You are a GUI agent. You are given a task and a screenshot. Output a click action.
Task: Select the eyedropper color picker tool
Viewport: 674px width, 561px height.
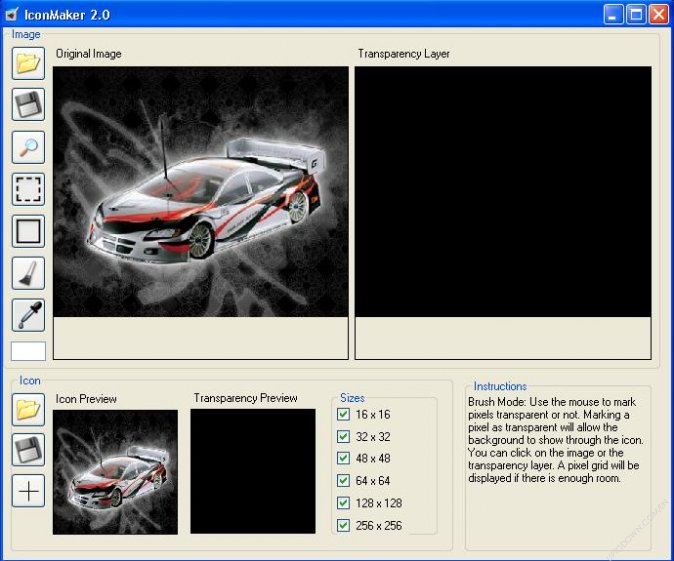coord(28,314)
